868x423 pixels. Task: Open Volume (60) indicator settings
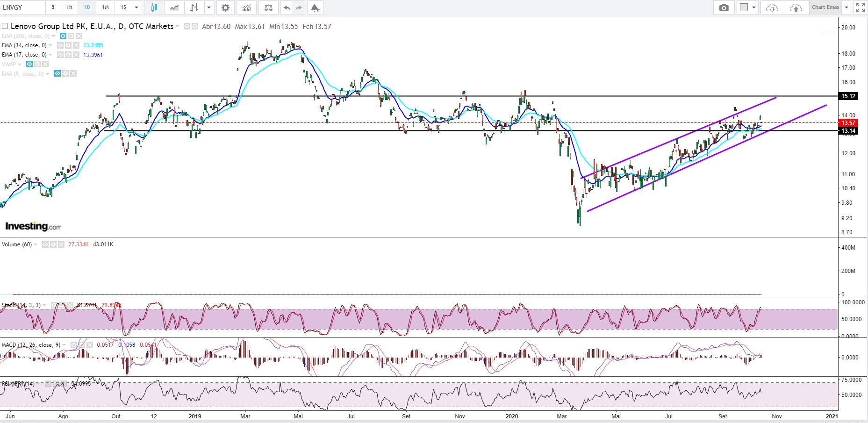click(x=53, y=244)
